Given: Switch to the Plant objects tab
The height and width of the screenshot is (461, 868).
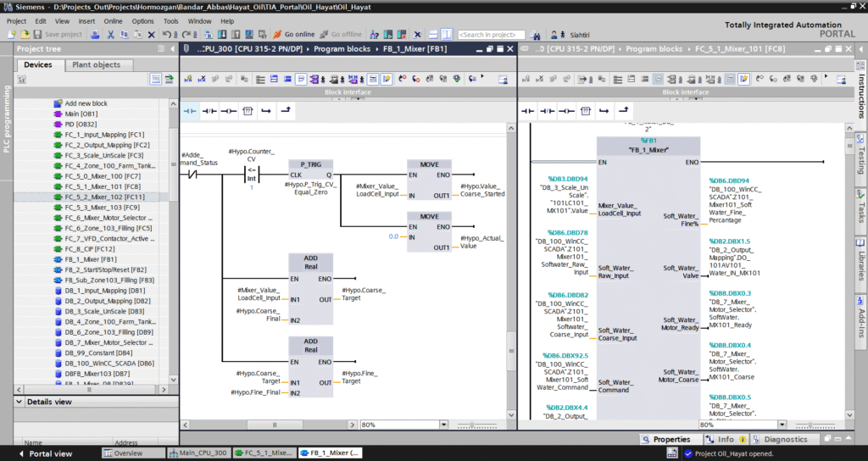Looking at the screenshot, I should tap(96, 64).
